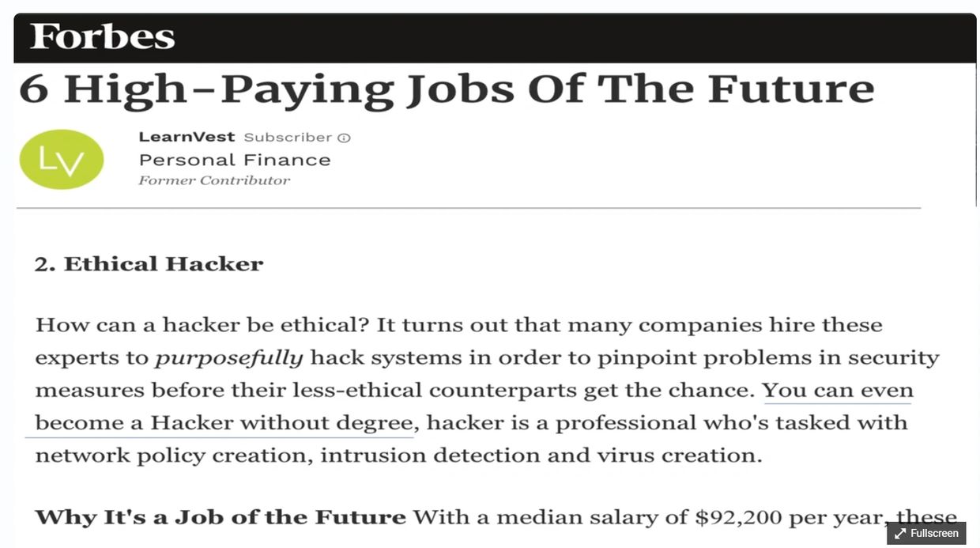Click the italic word "purposefully"
The height and width of the screenshot is (548, 980).
(x=228, y=358)
